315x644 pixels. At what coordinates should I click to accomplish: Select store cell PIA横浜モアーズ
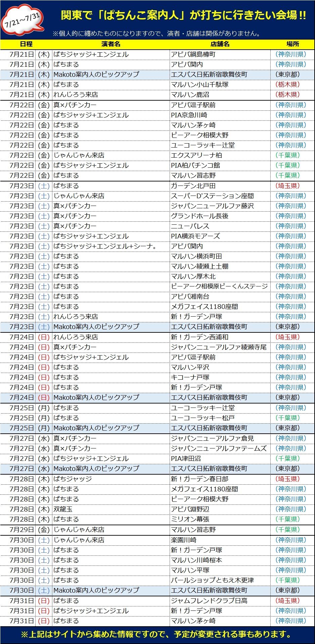coord(220,236)
